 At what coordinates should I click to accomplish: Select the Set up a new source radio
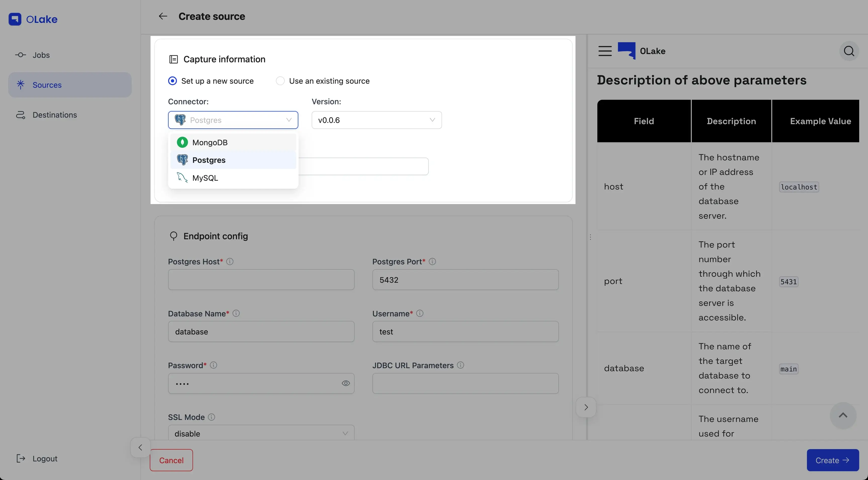[173, 81]
